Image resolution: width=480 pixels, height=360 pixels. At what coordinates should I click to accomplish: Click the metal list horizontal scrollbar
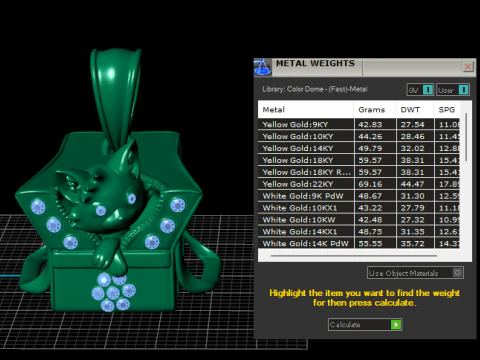(x=354, y=256)
